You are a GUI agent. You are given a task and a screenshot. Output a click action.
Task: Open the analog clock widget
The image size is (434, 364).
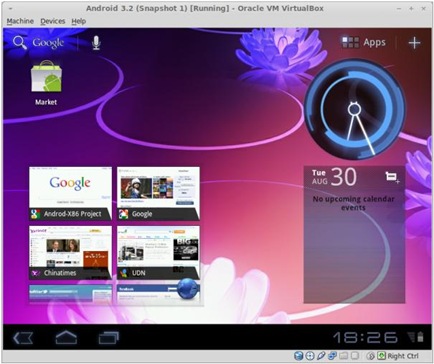(354, 109)
